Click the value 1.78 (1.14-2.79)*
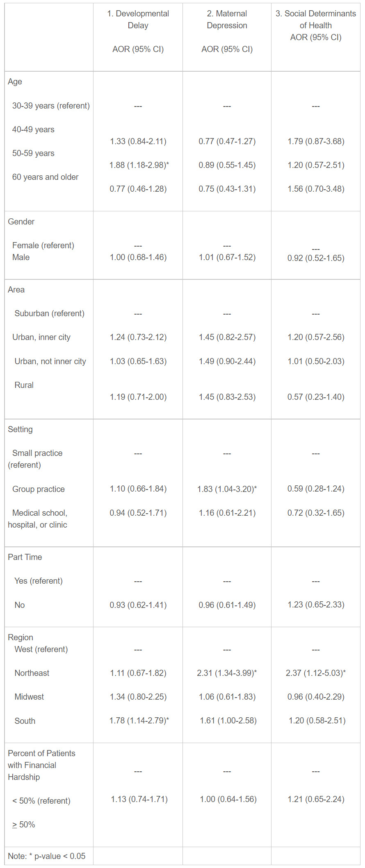Image resolution: width=365 pixels, height=868 pixels. coord(139,721)
